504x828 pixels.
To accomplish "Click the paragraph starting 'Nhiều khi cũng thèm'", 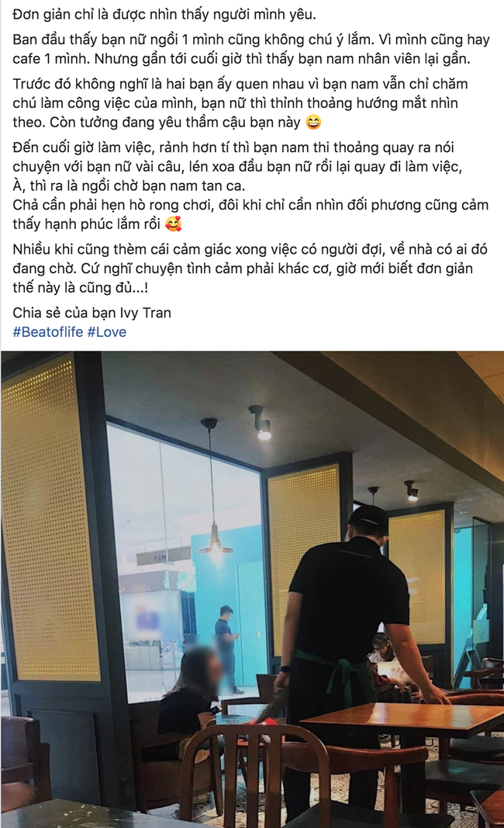I will 250,268.
